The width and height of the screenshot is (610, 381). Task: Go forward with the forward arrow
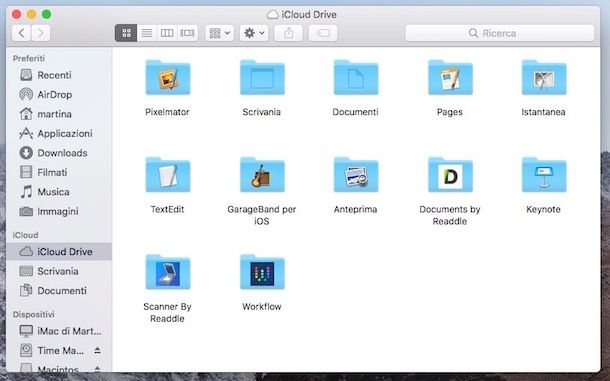[x=41, y=33]
